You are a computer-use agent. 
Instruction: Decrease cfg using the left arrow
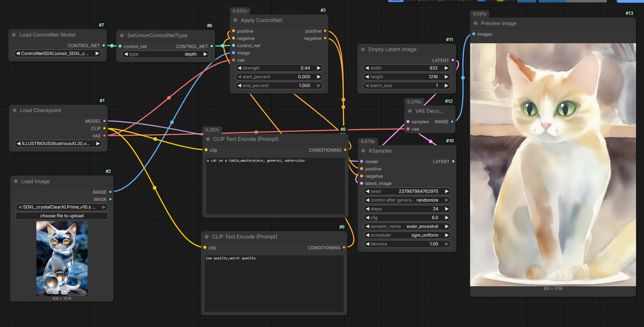pyautogui.click(x=367, y=218)
